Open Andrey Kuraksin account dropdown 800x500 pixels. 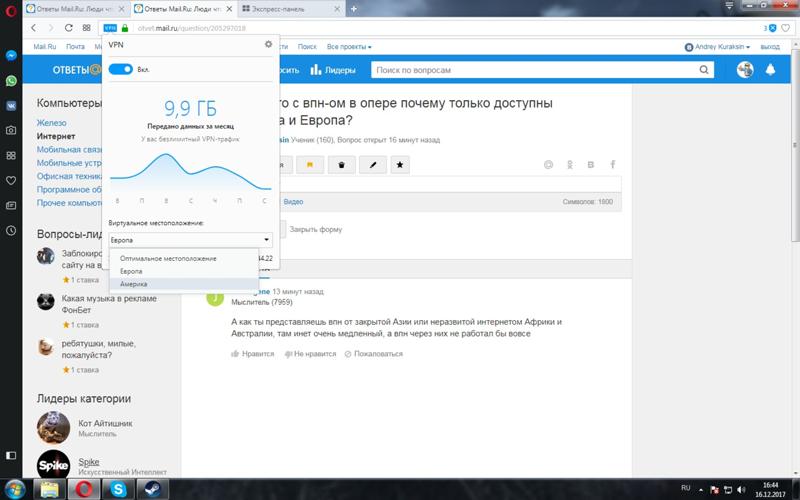(717, 46)
